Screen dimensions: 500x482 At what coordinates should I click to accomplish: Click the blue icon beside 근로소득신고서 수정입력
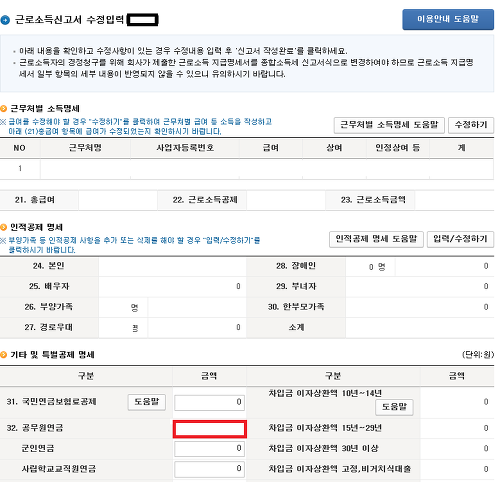5,20
